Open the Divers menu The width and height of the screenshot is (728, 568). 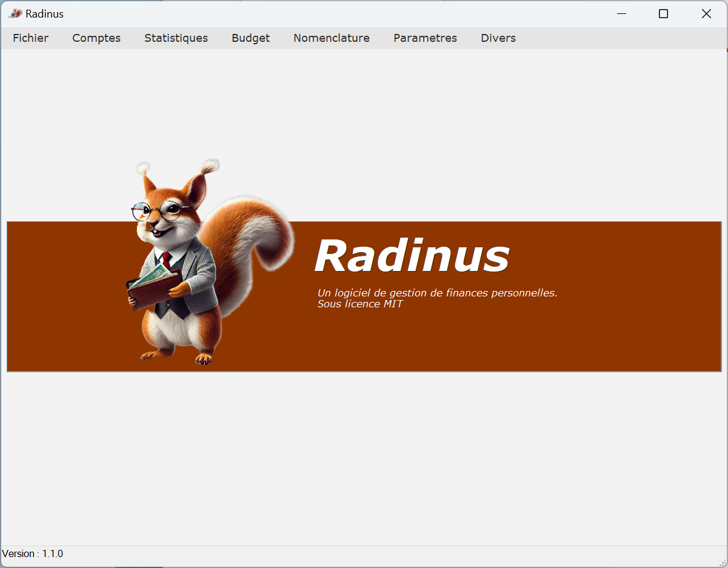498,38
